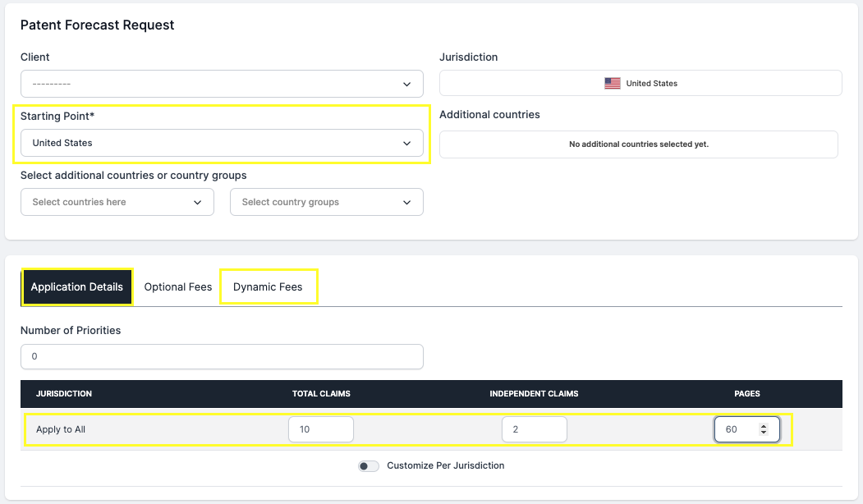Select the Application Details tab
The image size is (863, 504).
click(76, 286)
